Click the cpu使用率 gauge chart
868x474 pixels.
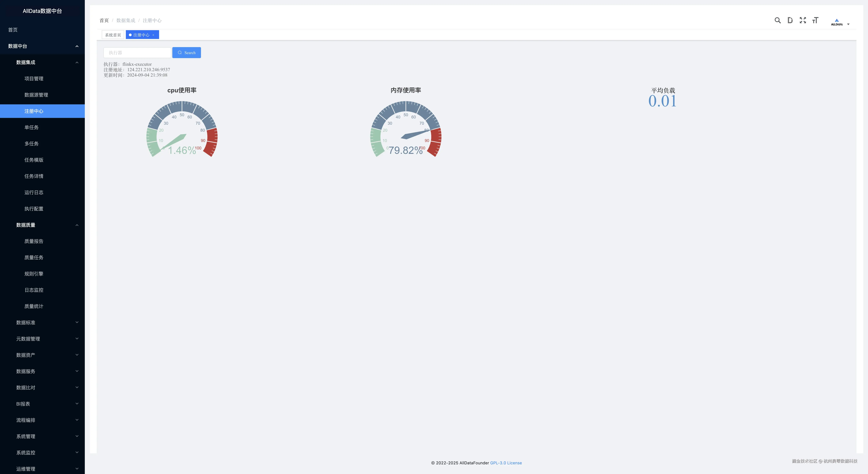pyautogui.click(x=182, y=130)
